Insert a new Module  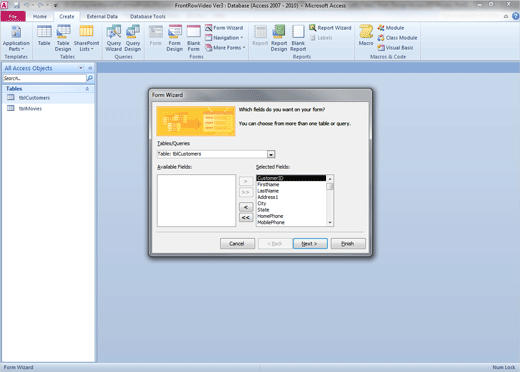391,28
